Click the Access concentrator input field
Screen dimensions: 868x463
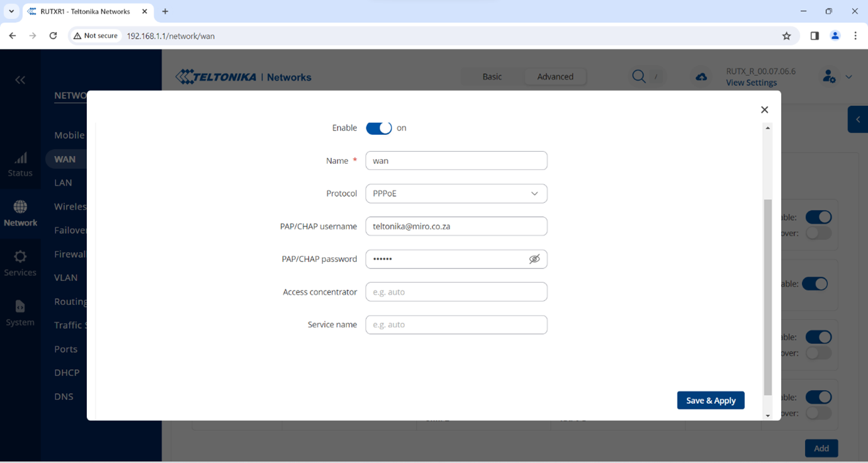coord(456,292)
